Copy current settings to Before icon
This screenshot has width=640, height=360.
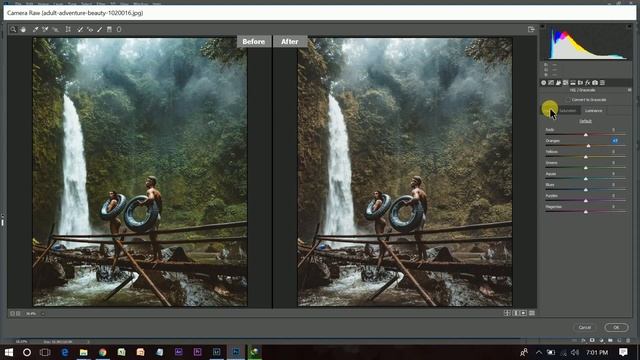(x=524, y=313)
